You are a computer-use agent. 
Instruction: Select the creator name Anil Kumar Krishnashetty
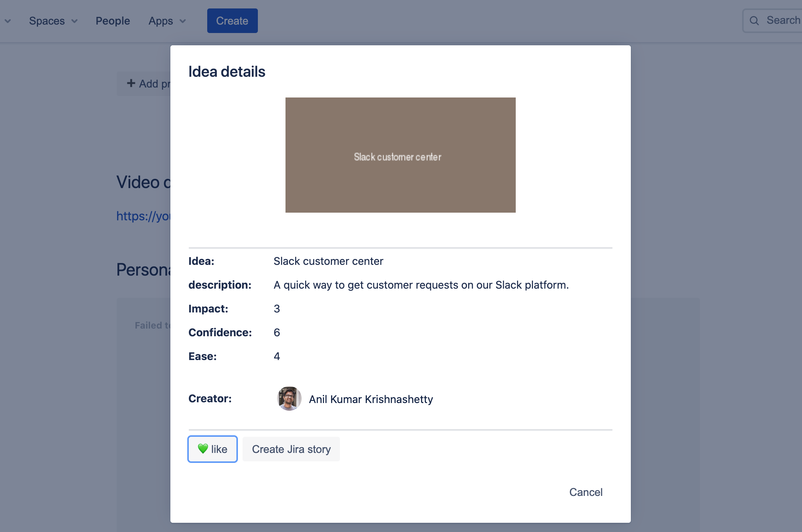[x=371, y=399]
